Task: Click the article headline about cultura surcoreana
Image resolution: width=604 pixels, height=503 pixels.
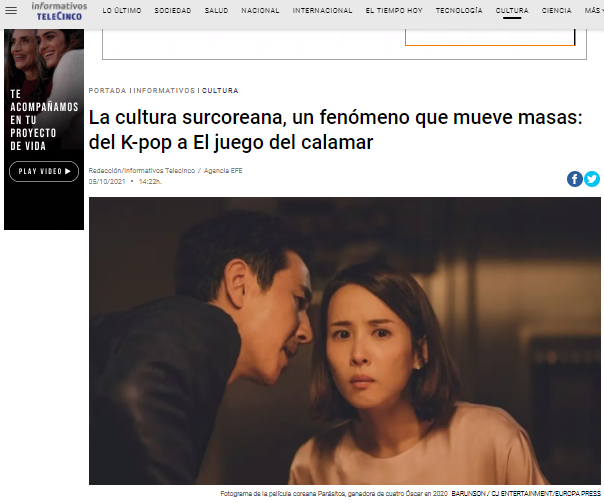Action: click(335, 130)
